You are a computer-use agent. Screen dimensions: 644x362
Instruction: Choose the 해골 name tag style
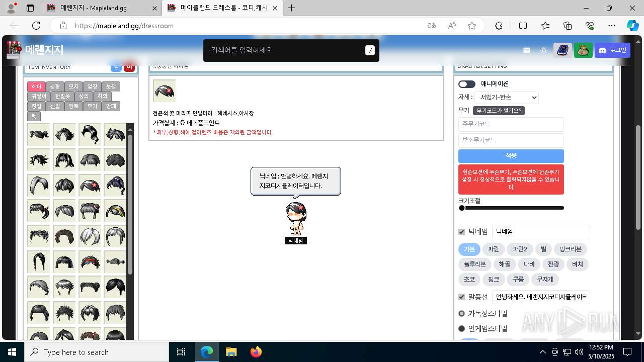click(x=505, y=264)
